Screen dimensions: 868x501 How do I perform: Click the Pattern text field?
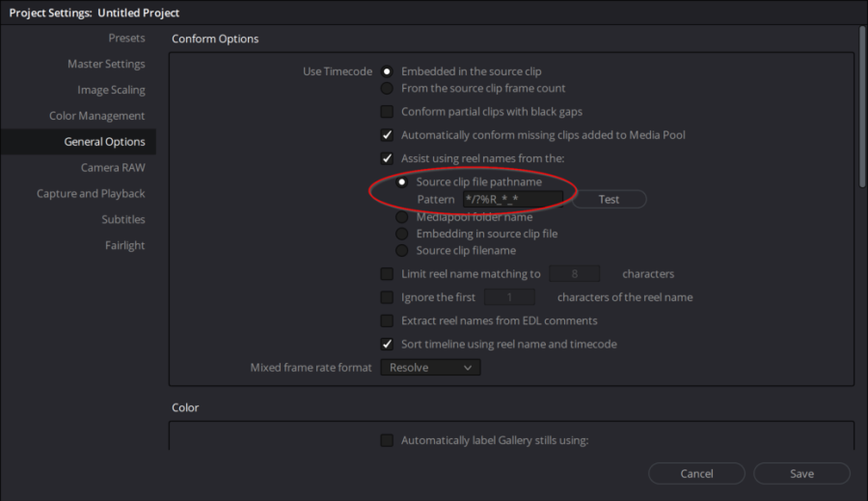[512, 200]
